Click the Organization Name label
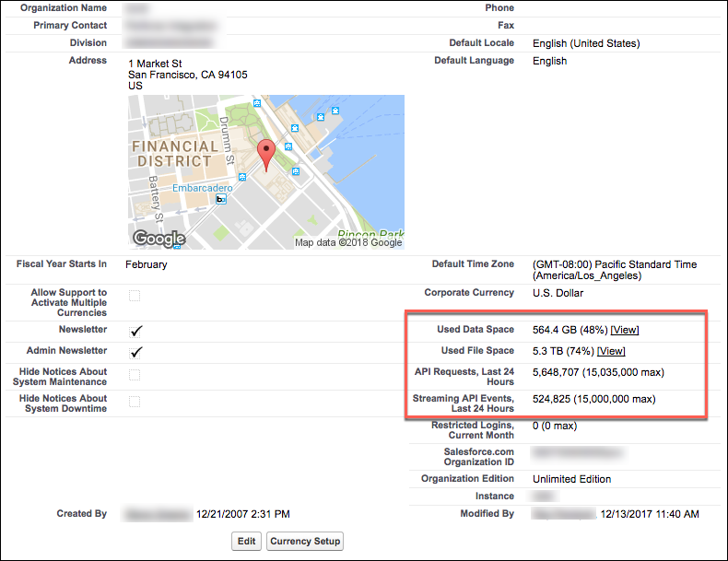The image size is (728, 561). (64, 8)
